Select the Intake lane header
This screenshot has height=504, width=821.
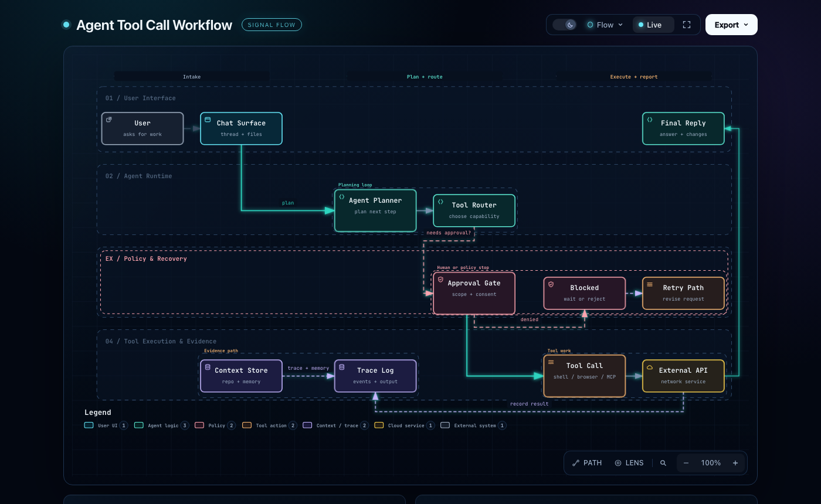pos(192,77)
